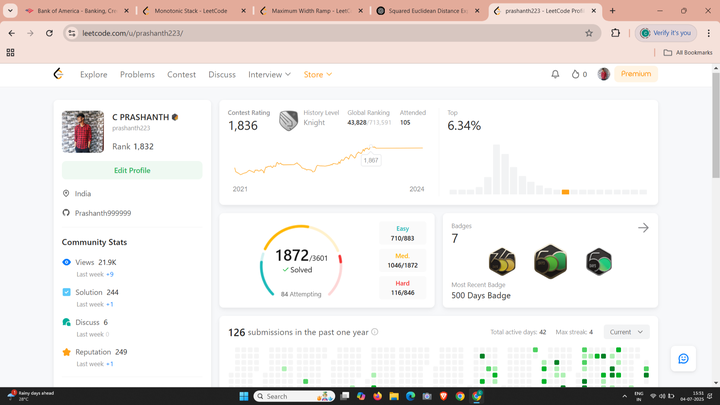Viewport: 720px width, 405px height.
Task: Click the Premium button
Action: pyautogui.click(x=636, y=74)
